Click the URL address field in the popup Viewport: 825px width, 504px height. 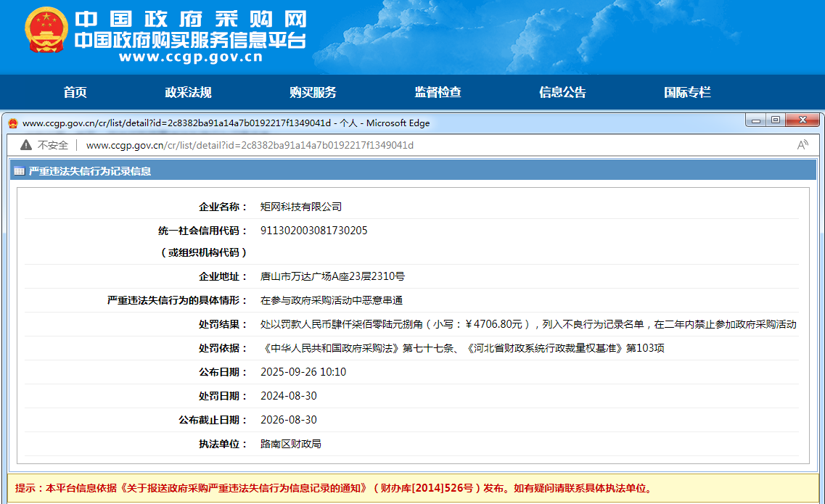click(x=250, y=145)
